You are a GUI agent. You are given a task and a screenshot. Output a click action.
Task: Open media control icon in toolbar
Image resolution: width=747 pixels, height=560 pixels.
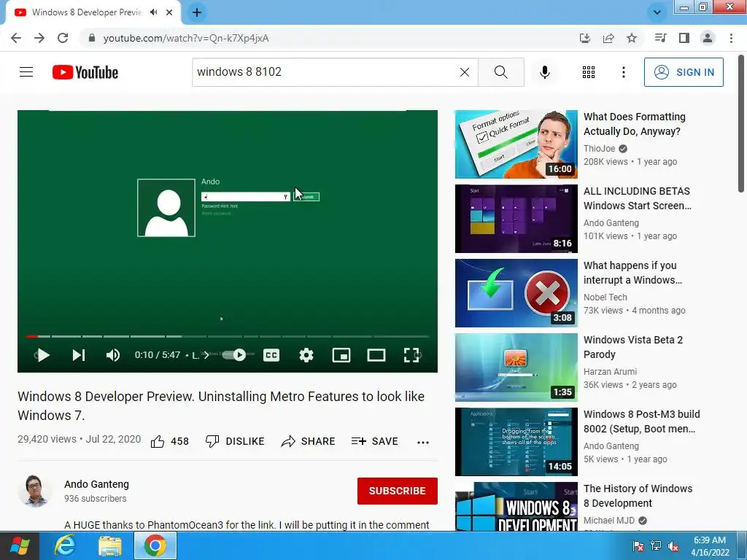(660, 38)
